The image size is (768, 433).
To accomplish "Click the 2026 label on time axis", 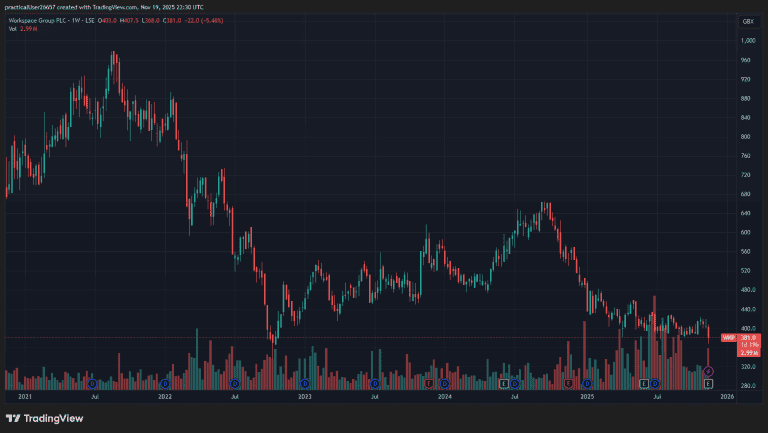I will point(727,397).
